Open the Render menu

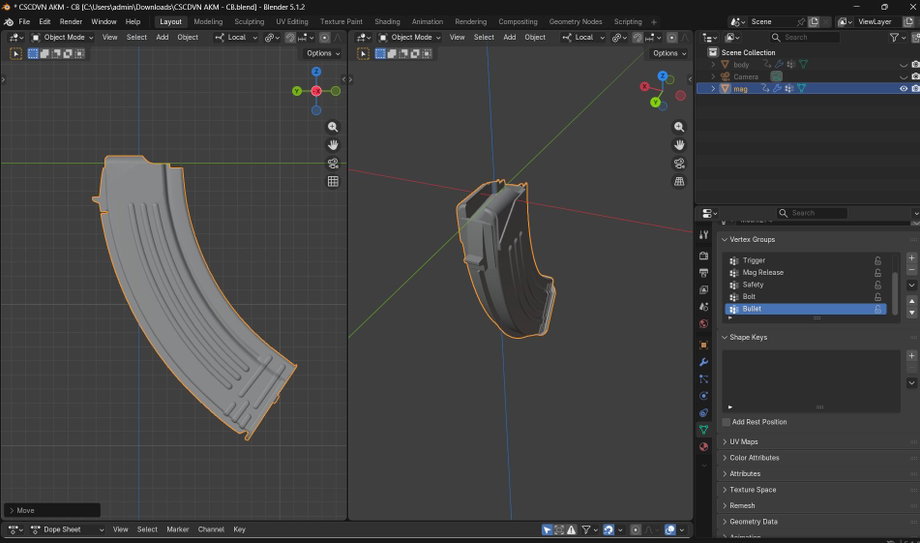click(x=71, y=22)
